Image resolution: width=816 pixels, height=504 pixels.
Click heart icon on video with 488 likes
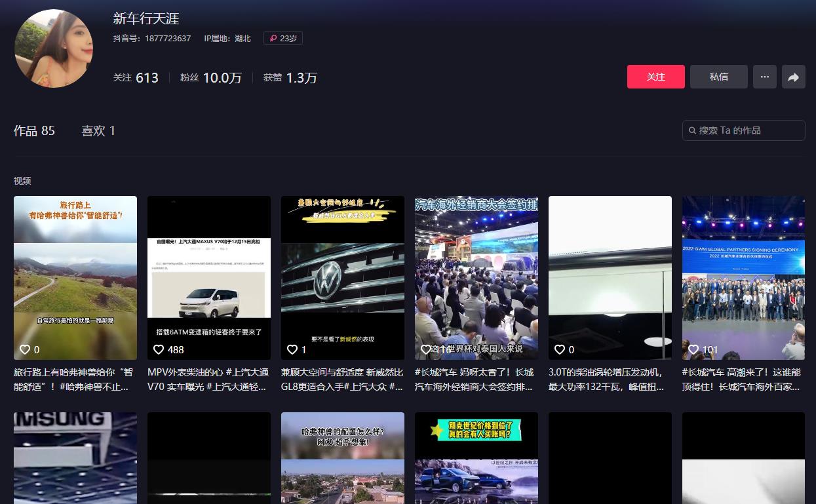(x=159, y=349)
